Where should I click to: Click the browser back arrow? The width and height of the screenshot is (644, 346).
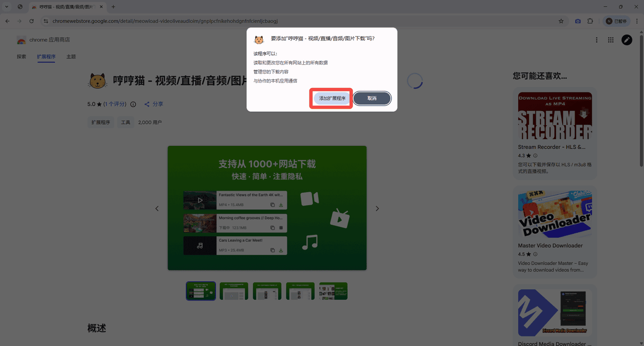pyautogui.click(x=8, y=21)
